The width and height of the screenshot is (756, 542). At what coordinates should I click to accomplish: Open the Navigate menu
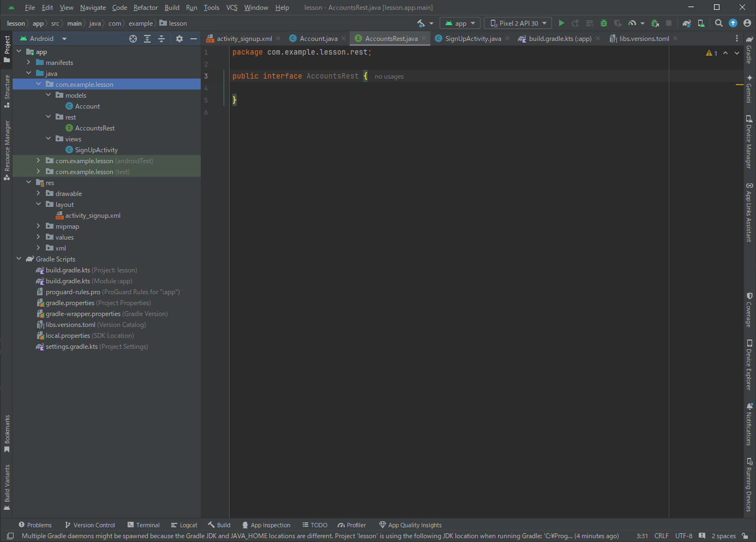tap(93, 8)
